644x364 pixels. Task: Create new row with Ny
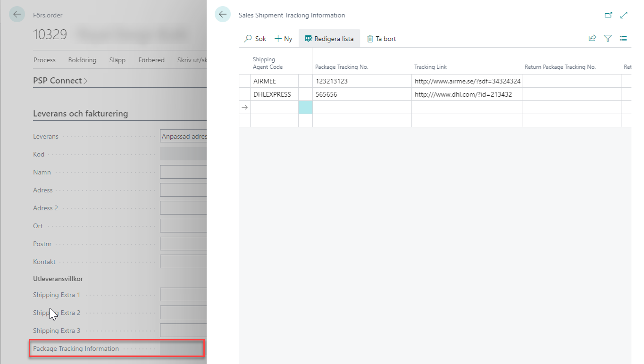click(x=284, y=39)
